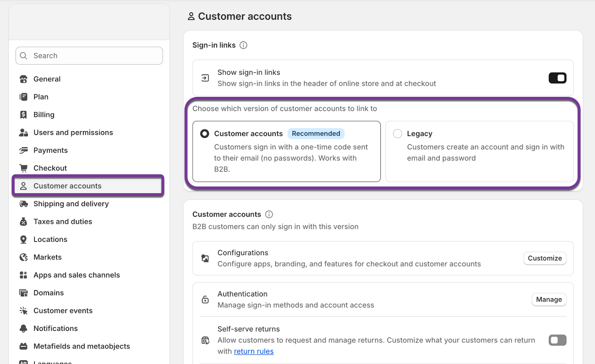Click the Customer events lightning icon

[x=23, y=311]
